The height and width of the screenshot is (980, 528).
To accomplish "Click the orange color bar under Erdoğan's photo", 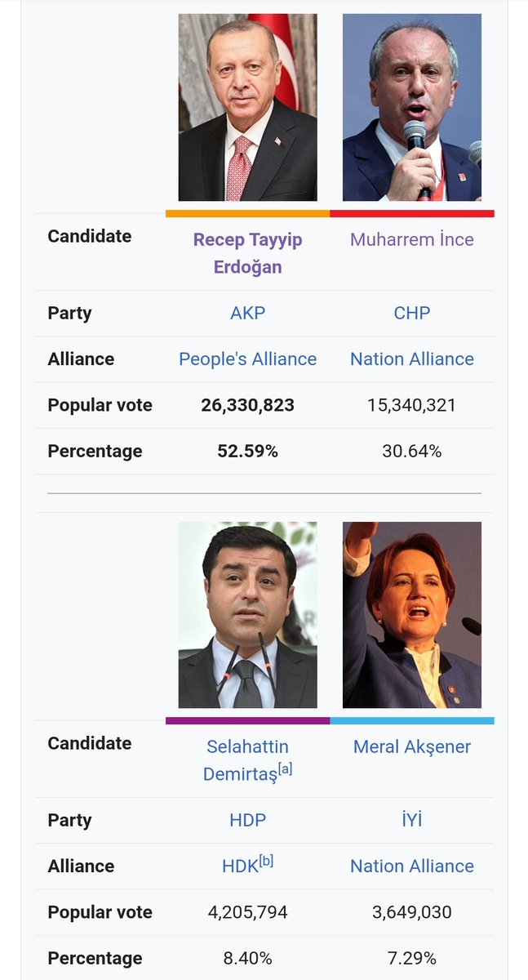I will tap(247, 214).
